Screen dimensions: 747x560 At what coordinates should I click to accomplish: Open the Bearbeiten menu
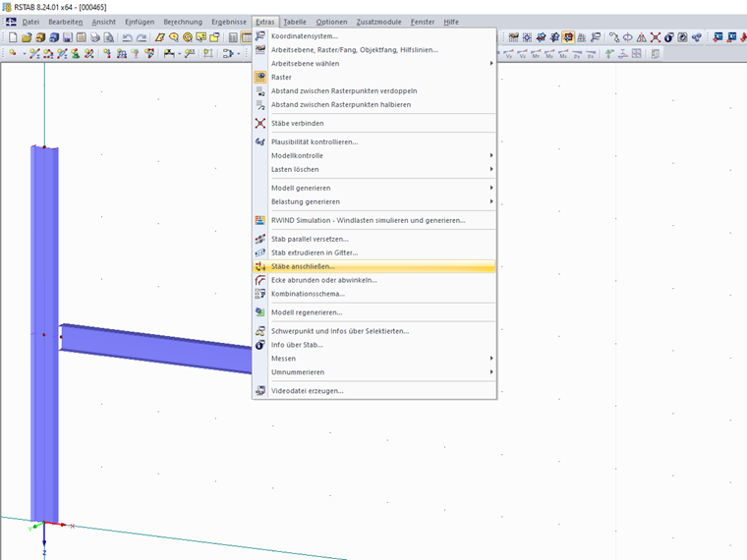coord(65,22)
